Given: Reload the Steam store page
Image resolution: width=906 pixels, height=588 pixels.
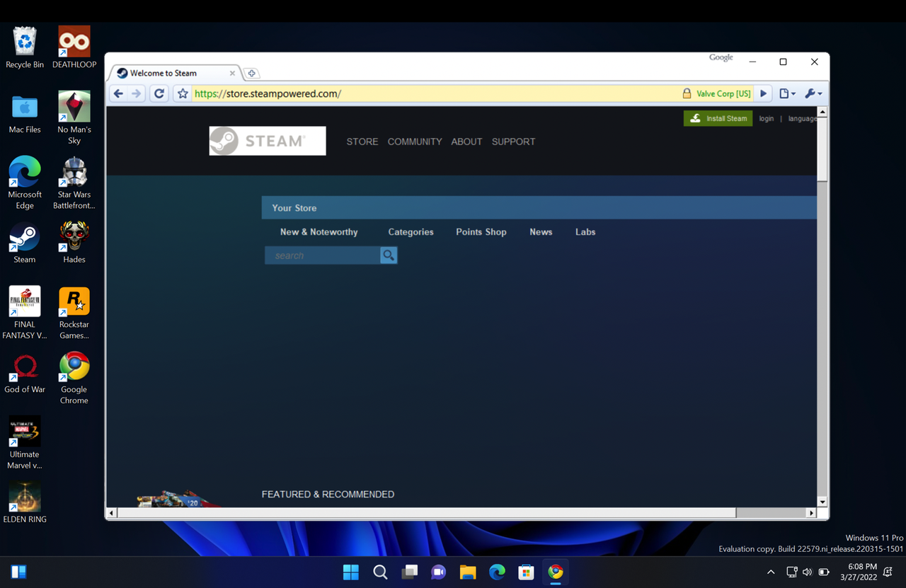Looking at the screenshot, I should pyautogui.click(x=159, y=93).
